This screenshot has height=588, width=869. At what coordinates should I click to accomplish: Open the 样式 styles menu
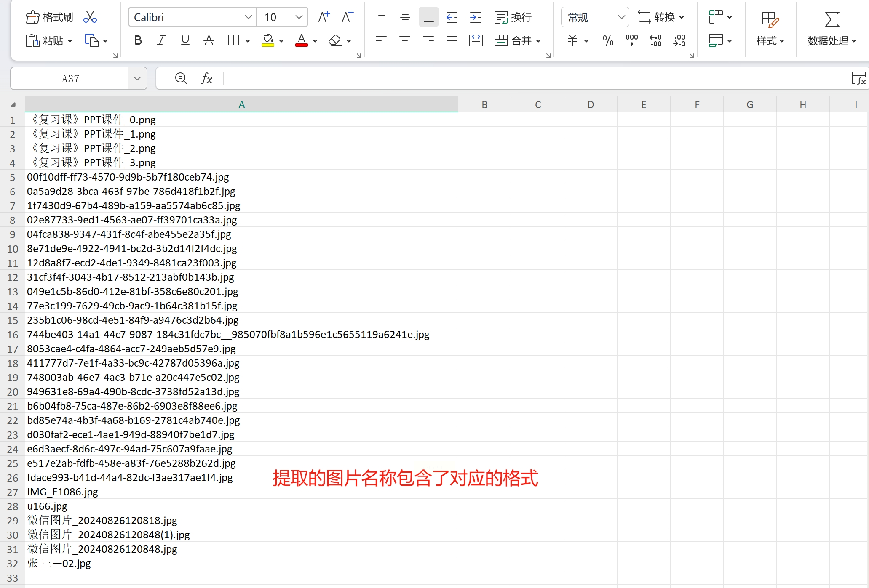[x=770, y=40]
